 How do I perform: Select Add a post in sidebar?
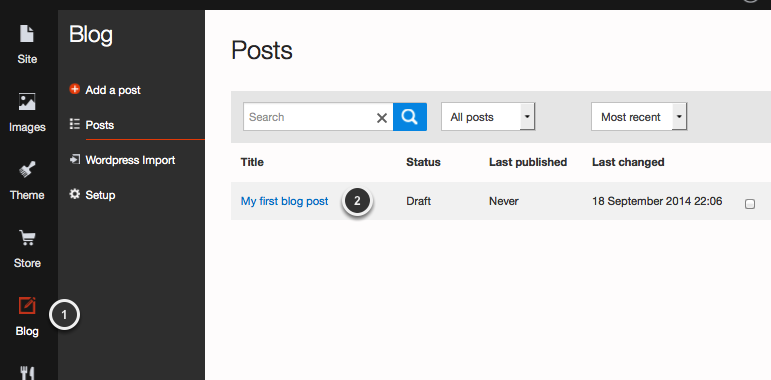pyautogui.click(x=113, y=90)
